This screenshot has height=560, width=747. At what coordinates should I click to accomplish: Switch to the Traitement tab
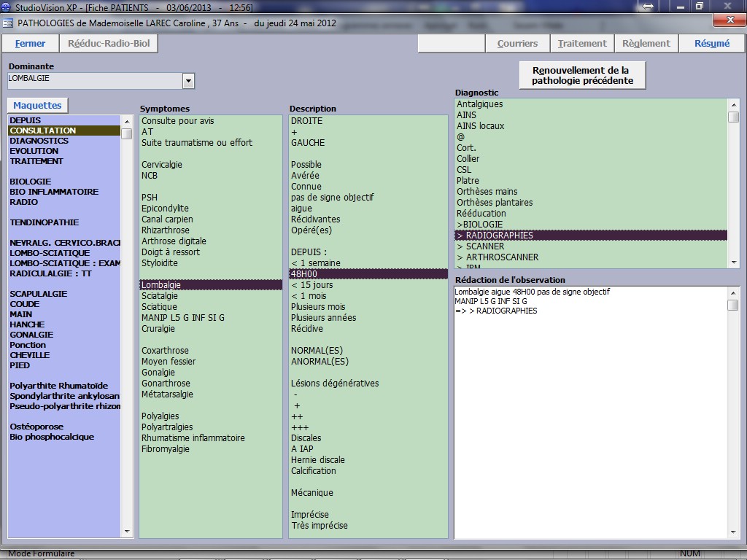pos(582,44)
